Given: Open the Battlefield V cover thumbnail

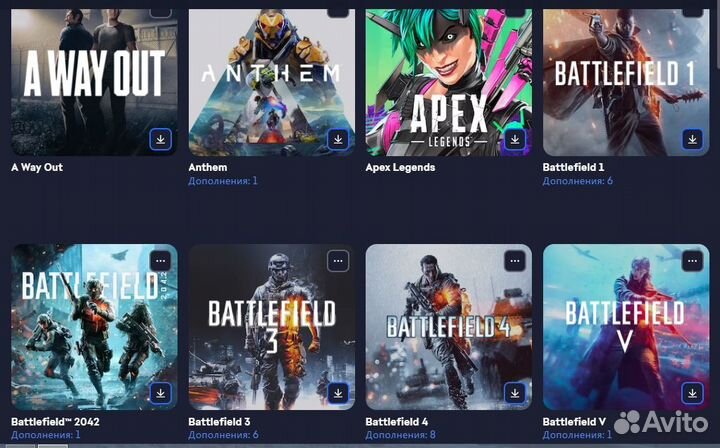Looking at the screenshot, I should (626, 327).
